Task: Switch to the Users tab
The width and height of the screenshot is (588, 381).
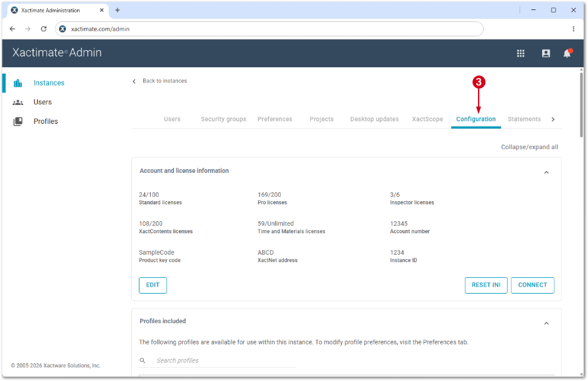Action: pos(172,119)
